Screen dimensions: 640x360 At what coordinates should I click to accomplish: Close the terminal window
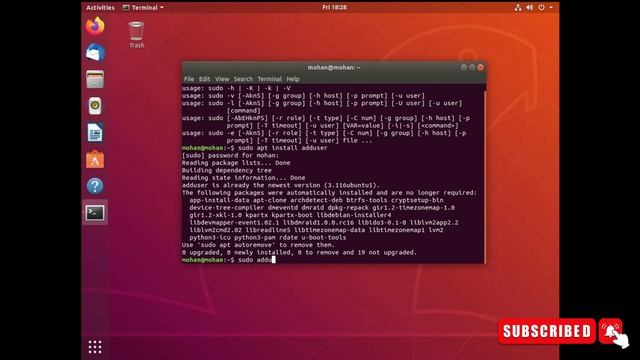480,67
